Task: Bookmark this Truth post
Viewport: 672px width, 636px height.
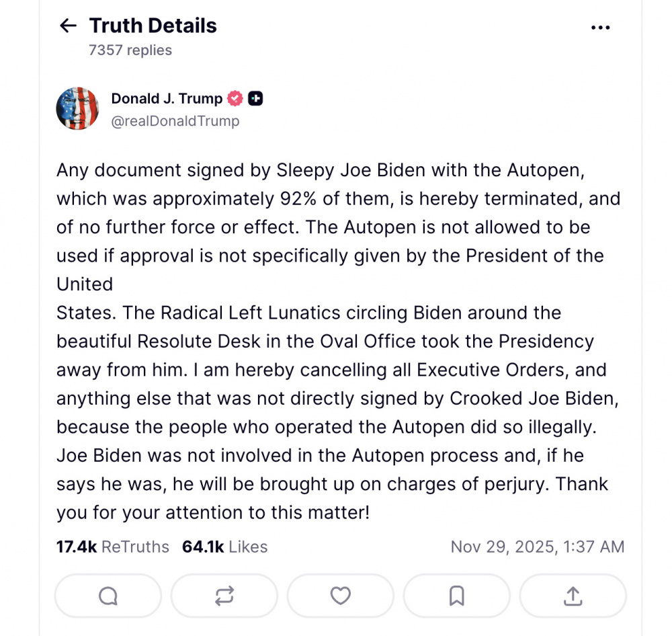Action: [457, 596]
